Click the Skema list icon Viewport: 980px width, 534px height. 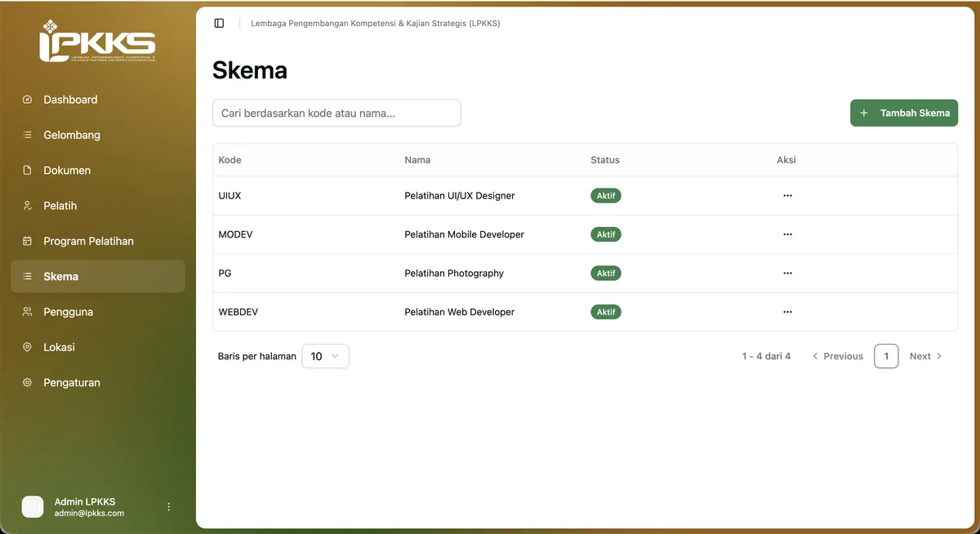(x=27, y=277)
